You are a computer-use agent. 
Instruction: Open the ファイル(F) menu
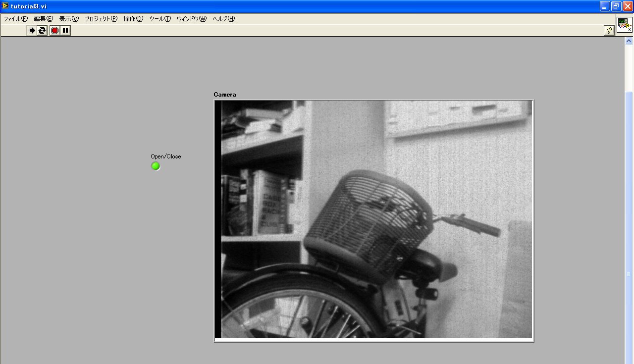15,19
